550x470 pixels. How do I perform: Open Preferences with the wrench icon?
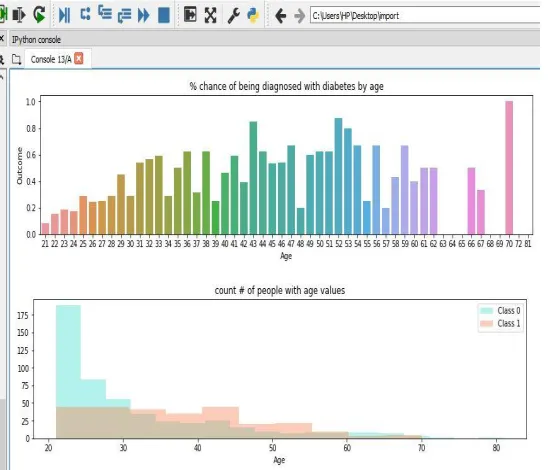tap(234, 15)
